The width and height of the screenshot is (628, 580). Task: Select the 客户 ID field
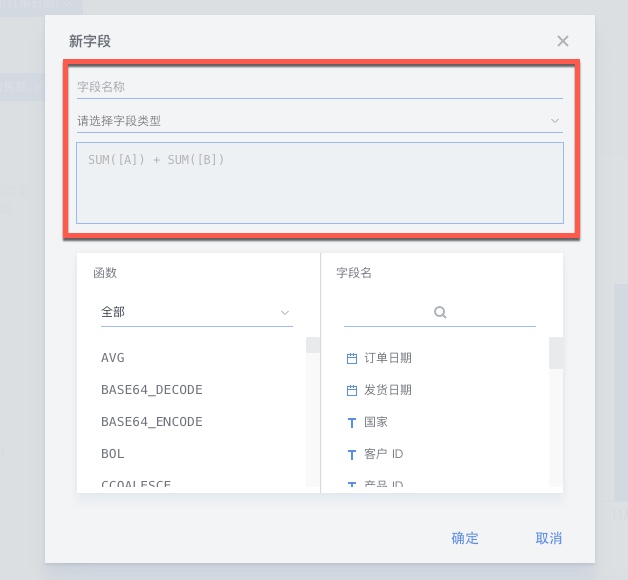point(383,454)
